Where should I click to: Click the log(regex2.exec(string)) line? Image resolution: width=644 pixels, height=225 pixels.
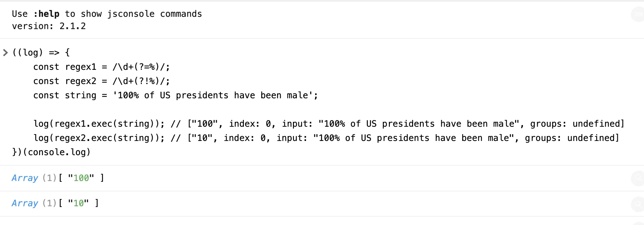(x=326, y=138)
